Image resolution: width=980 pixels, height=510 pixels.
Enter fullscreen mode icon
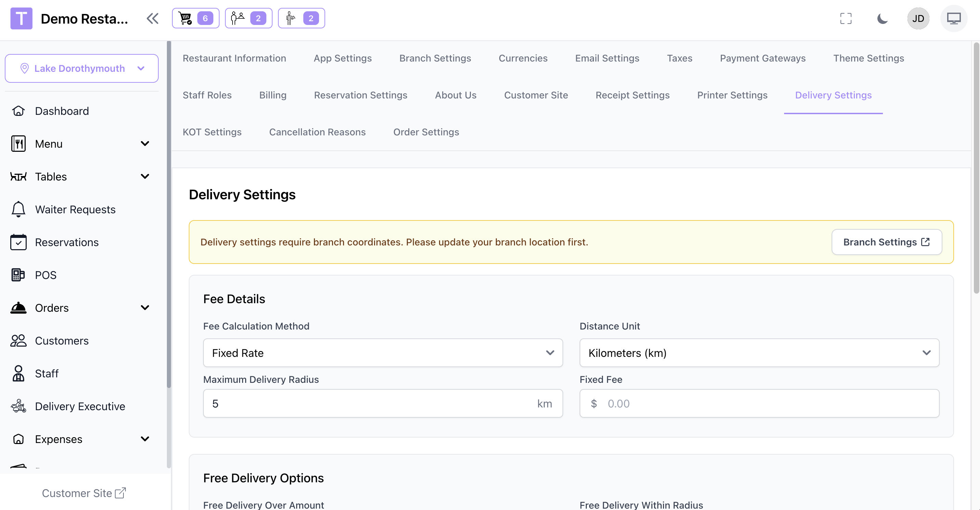[845, 18]
